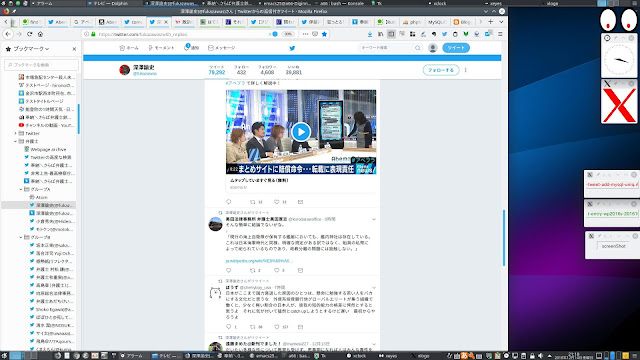This screenshot has height=360, width=640.
Task: Open the YouTube channel videos bookmark
Action: (46, 125)
